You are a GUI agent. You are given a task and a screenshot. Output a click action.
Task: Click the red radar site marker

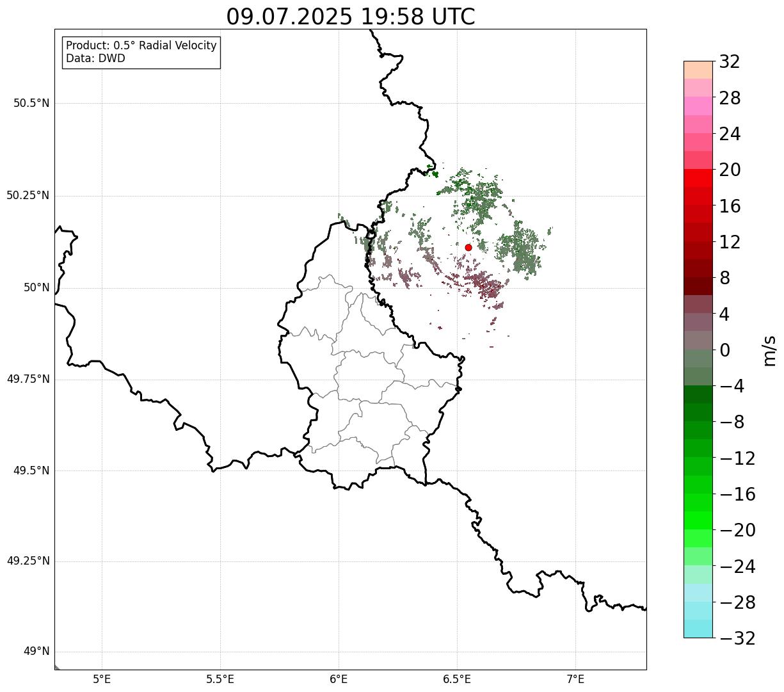point(468,248)
